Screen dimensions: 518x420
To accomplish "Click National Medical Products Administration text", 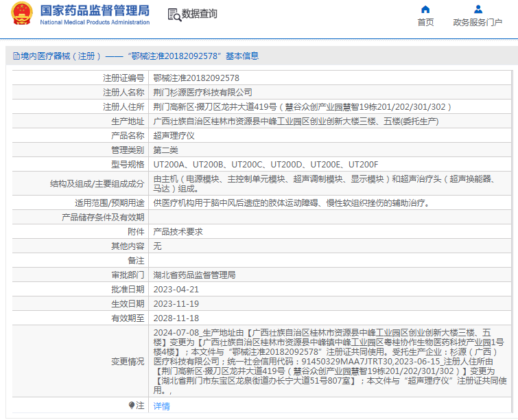I will coord(95,22).
